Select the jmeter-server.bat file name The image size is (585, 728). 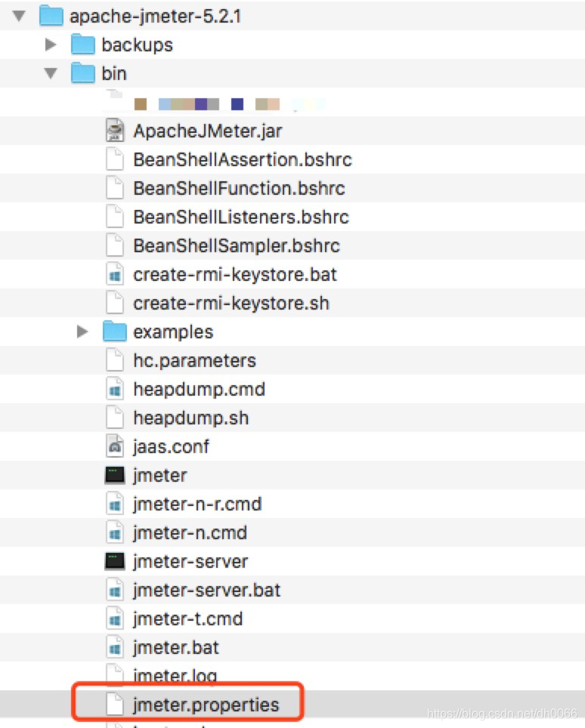tap(206, 591)
